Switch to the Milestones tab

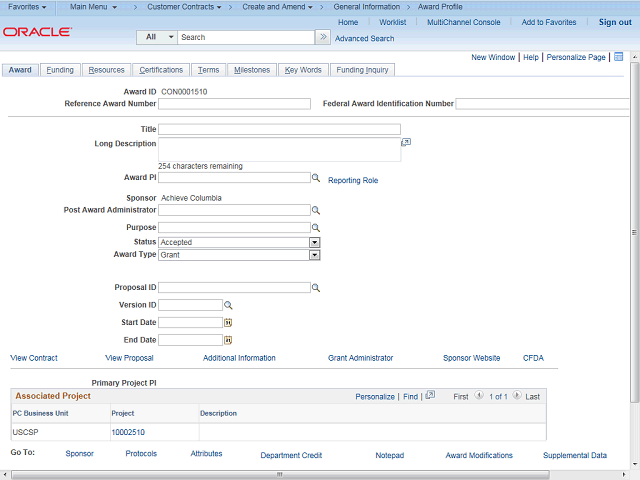(251, 70)
